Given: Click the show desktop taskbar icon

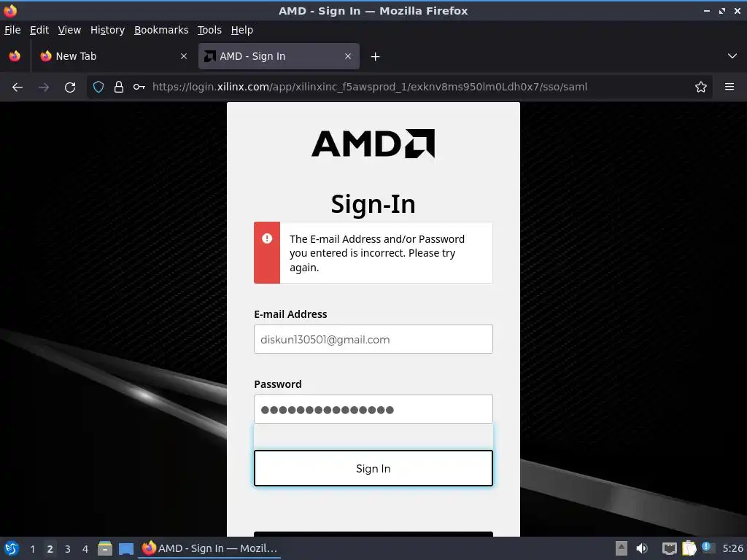Looking at the screenshot, I should click(126, 548).
